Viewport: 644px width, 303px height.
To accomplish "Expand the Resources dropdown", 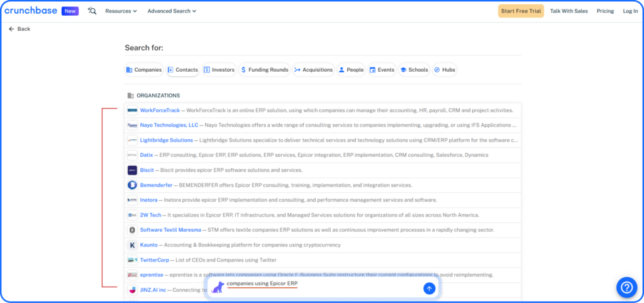I will [121, 11].
